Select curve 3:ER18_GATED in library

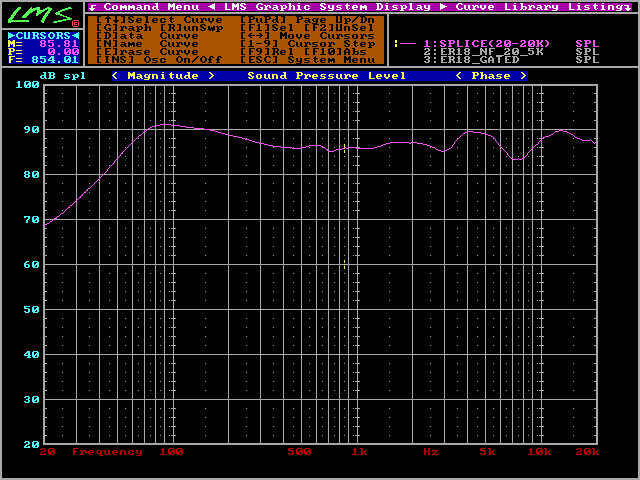point(471,60)
